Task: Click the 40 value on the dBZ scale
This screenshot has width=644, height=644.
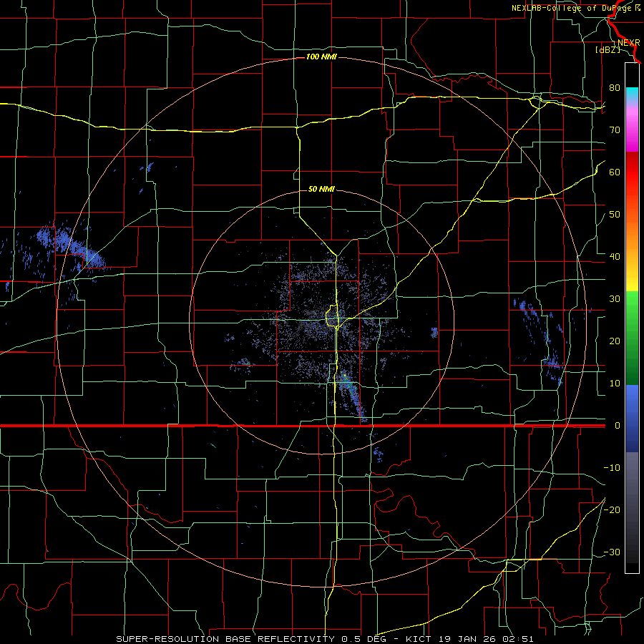Action: (x=615, y=256)
